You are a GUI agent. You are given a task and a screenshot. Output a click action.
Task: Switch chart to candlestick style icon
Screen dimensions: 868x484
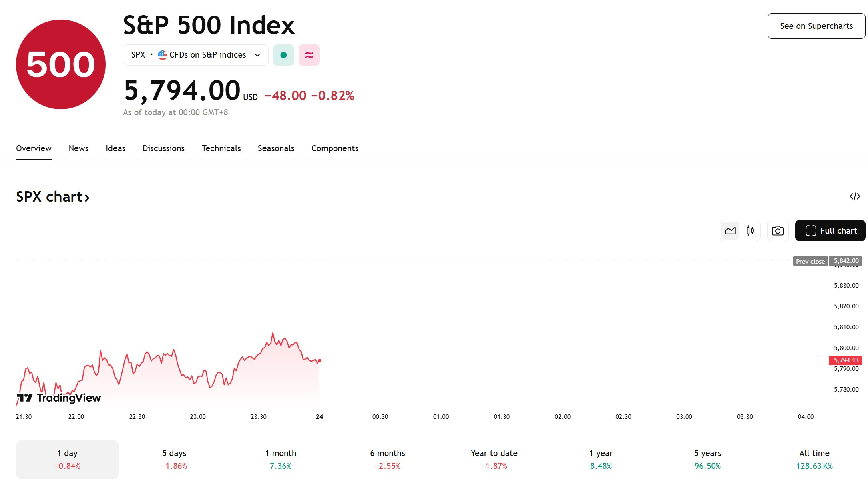(x=750, y=231)
